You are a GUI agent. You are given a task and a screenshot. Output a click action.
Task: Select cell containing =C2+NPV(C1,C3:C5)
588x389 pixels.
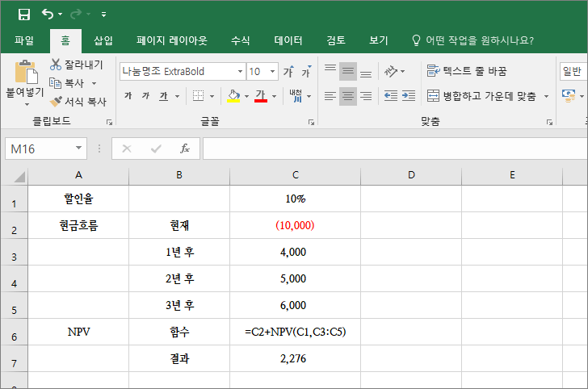295,332
